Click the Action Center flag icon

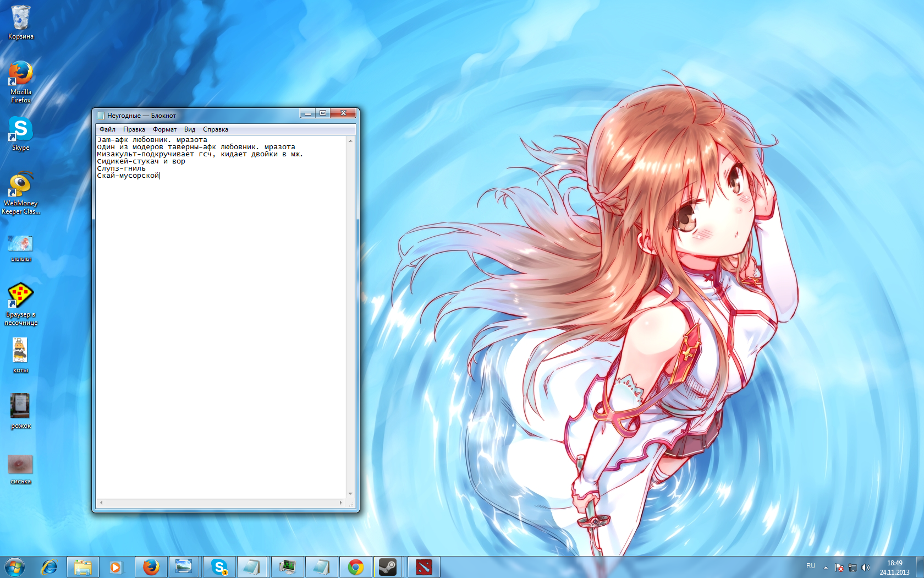(x=839, y=567)
